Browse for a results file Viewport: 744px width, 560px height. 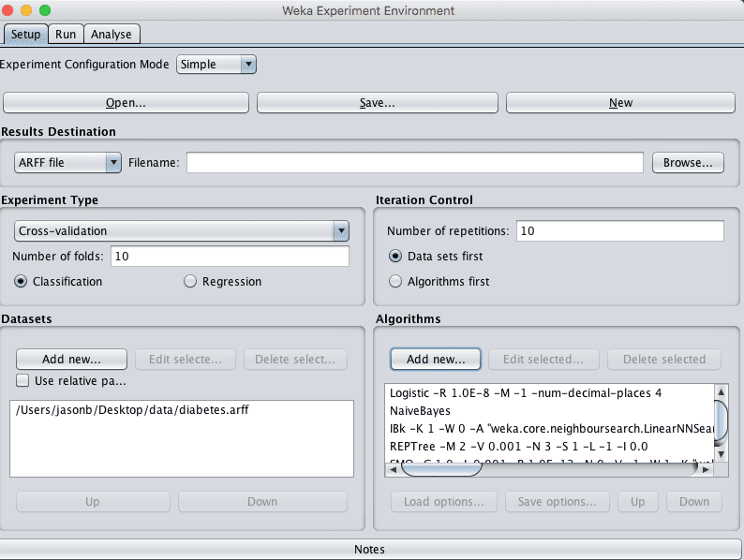(688, 163)
